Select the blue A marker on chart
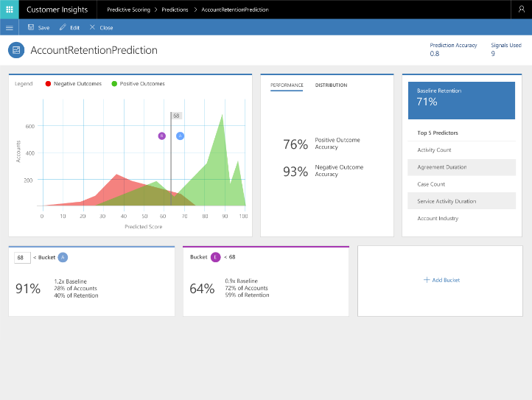The image size is (532, 400). 180,136
